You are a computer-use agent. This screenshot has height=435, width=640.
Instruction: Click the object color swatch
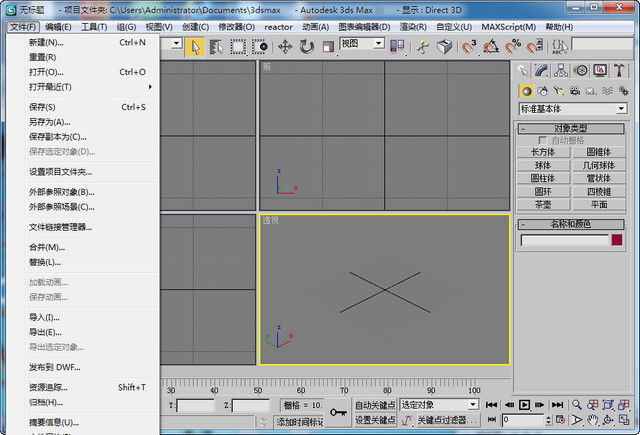pyautogui.click(x=617, y=240)
